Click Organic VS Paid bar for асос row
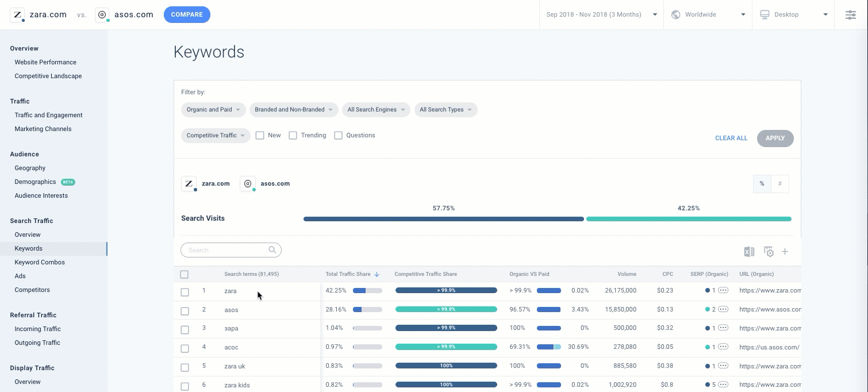 click(x=549, y=347)
